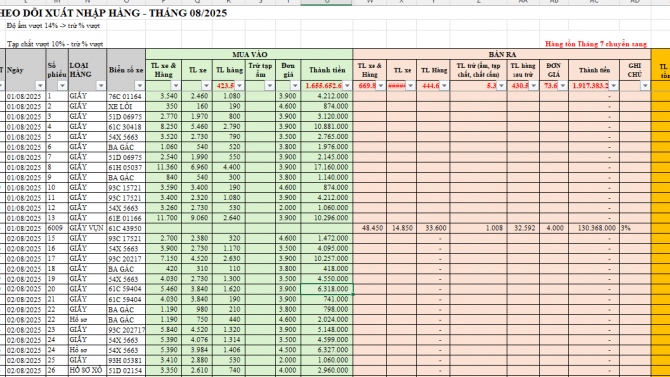Select plate cell 61C 43950
670x377 pixels.
pos(126,228)
